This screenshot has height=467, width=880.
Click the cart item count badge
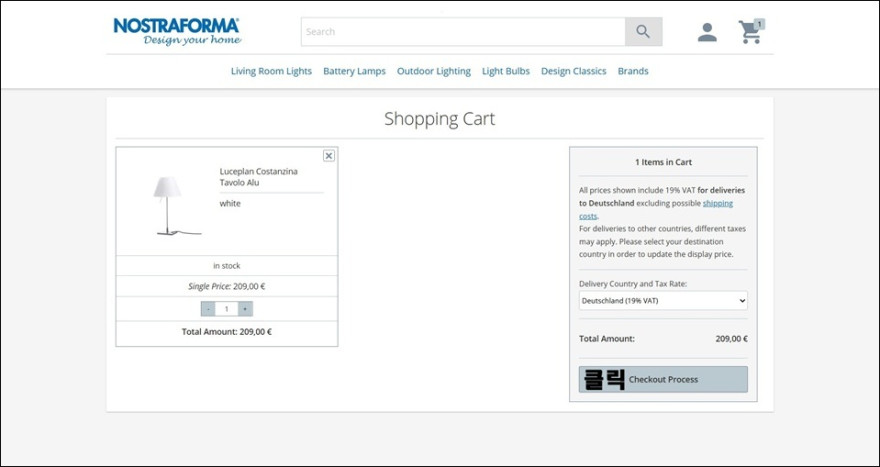(759, 24)
